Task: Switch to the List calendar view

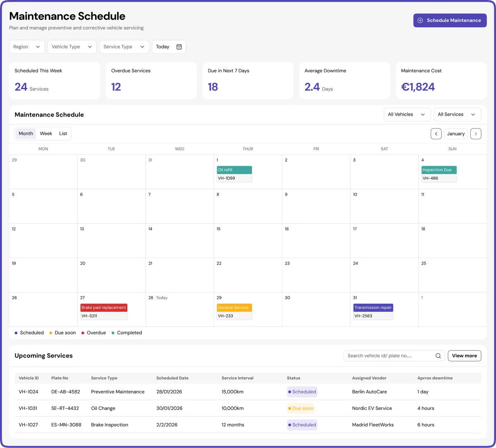Action: 63,133
